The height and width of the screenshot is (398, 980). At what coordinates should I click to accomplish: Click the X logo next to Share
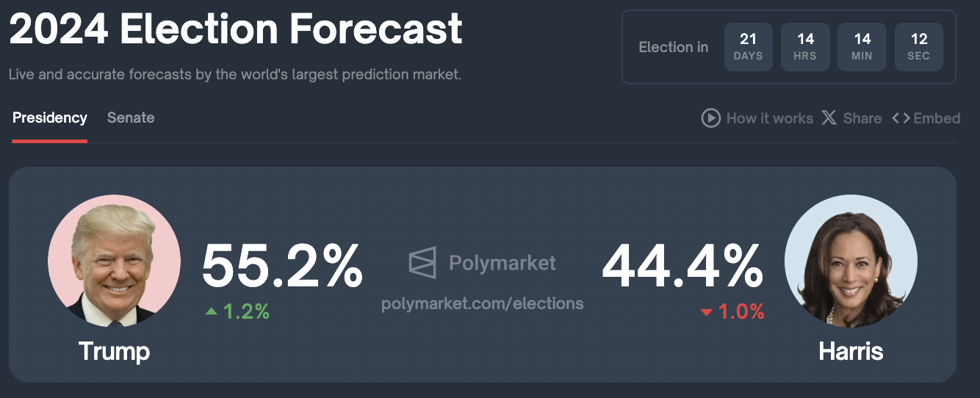[829, 118]
